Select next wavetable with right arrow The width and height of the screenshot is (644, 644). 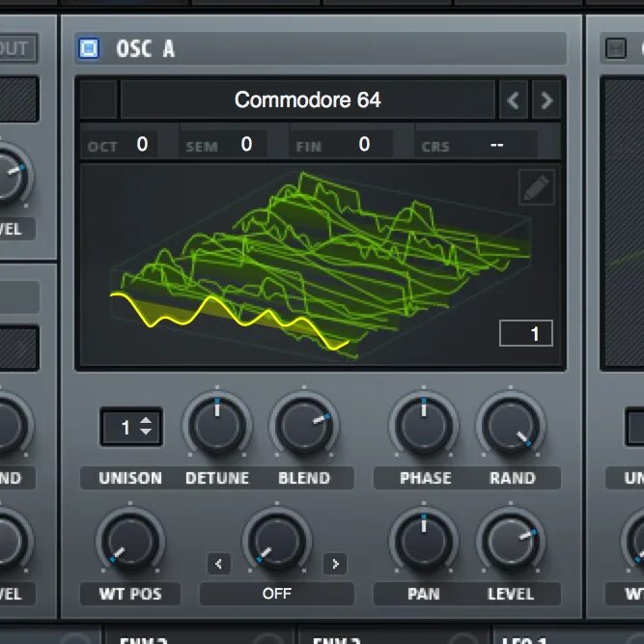[x=546, y=100]
